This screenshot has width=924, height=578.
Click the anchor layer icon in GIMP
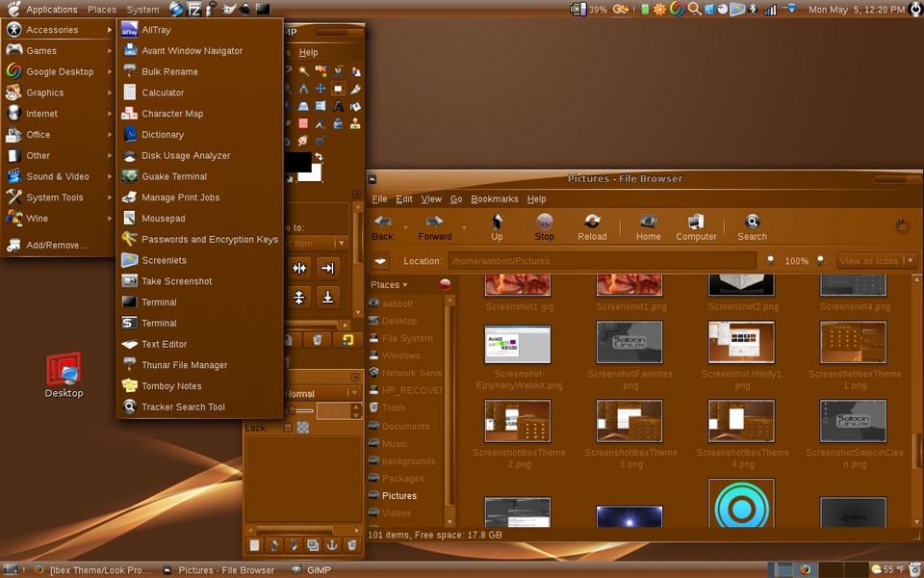coord(331,545)
